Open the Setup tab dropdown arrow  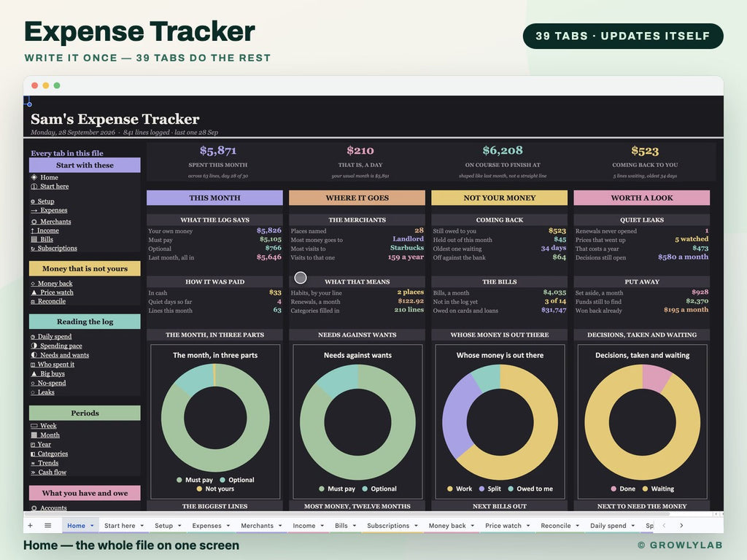(179, 526)
